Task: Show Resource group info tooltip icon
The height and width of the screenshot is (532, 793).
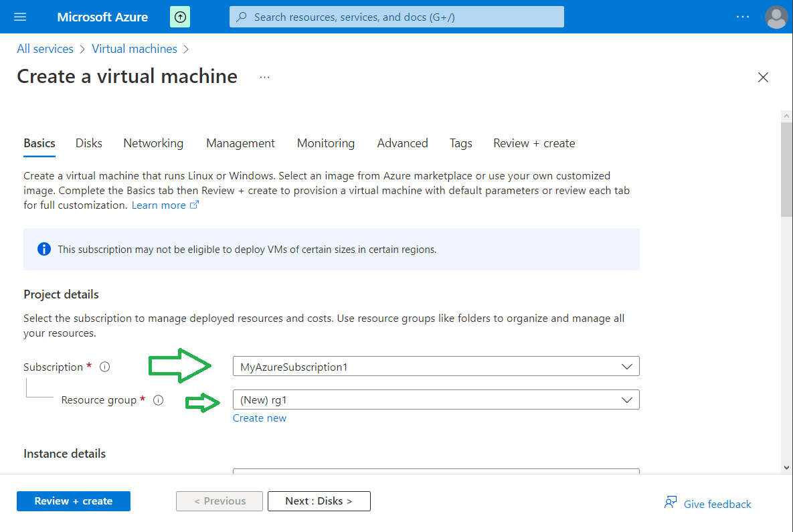Action: tap(159, 400)
